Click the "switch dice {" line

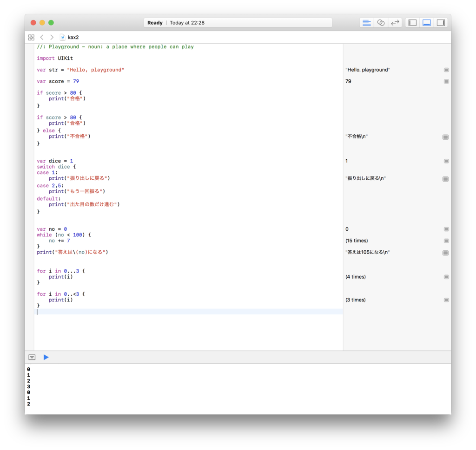coord(56,167)
